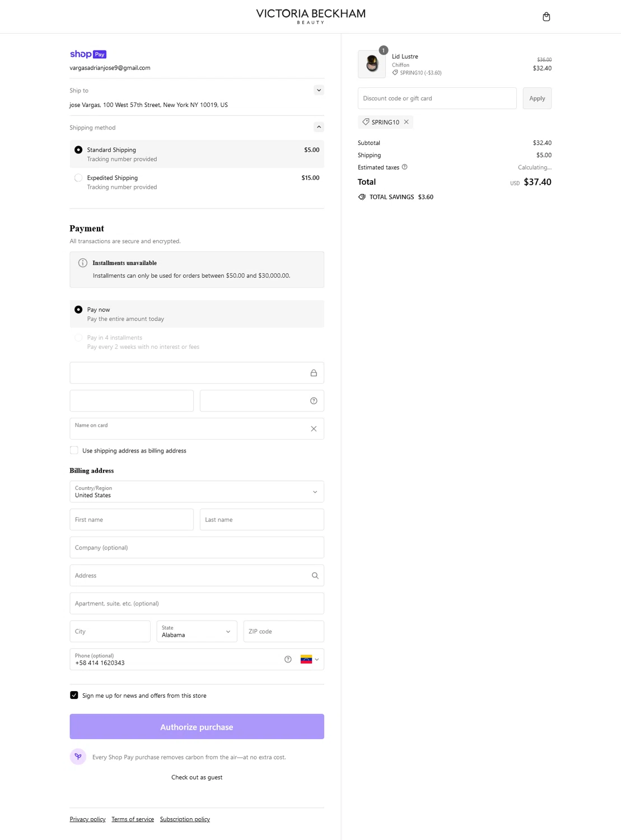Remove the SPRING10 discount code

point(407,122)
